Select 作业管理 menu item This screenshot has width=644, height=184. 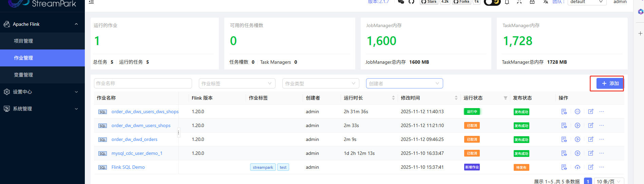(42, 58)
